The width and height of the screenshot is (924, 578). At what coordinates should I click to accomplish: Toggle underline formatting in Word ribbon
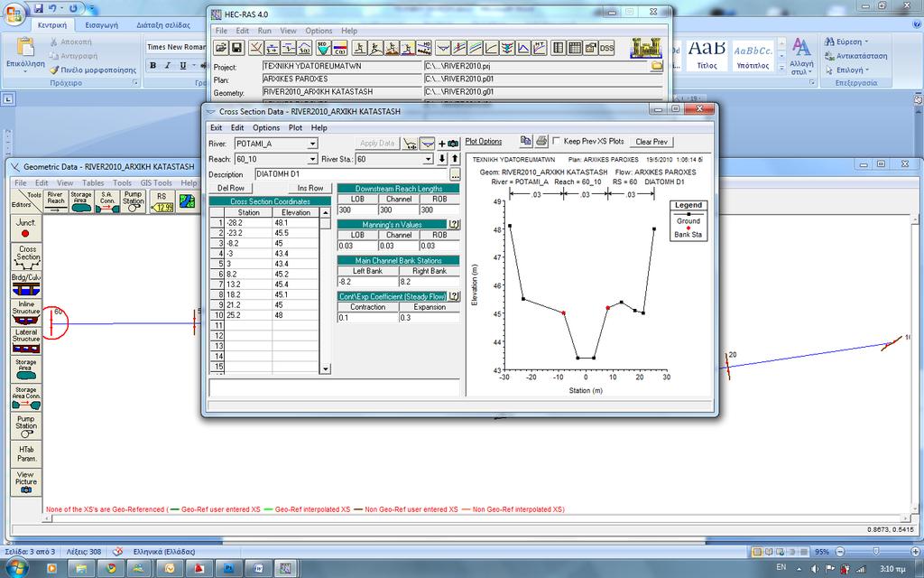coord(182,65)
